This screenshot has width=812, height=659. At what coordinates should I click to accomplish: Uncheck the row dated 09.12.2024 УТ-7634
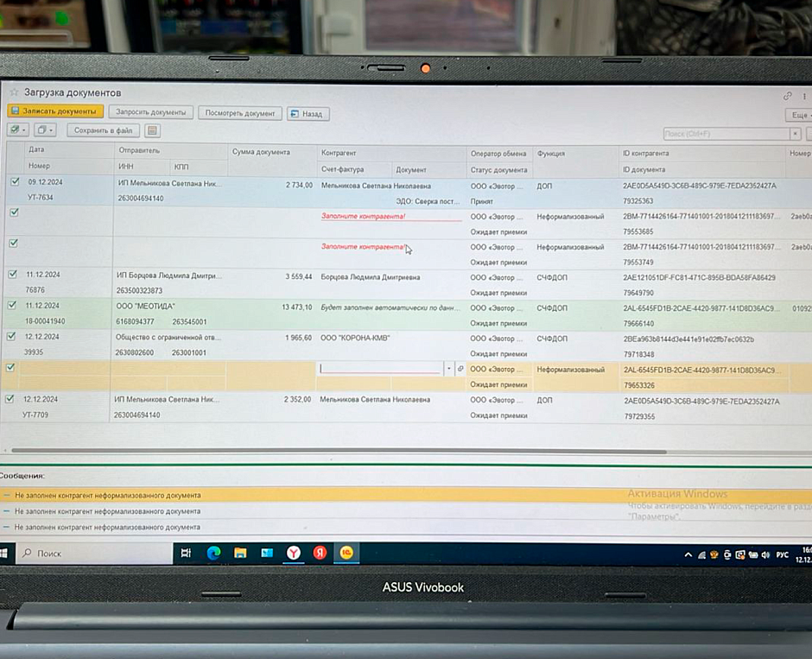(x=15, y=181)
